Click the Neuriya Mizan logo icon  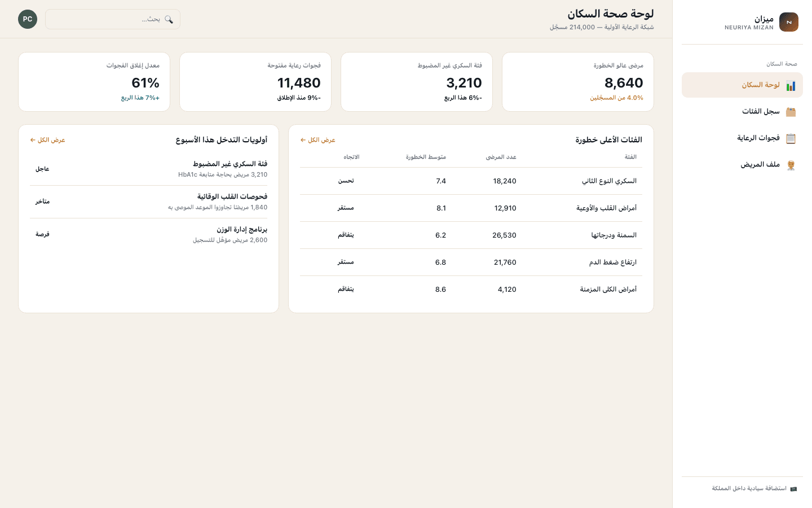(x=789, y=22)
